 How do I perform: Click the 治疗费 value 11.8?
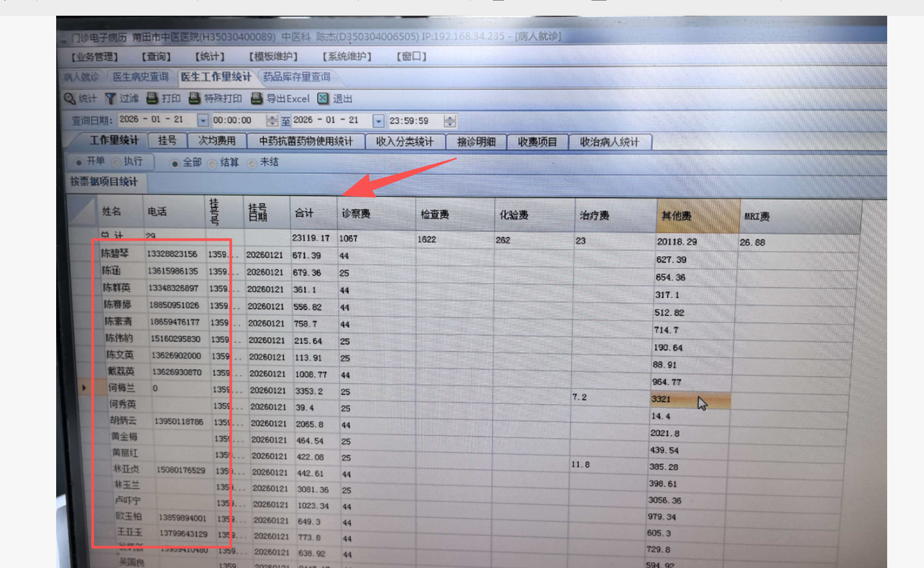(580, 465)
